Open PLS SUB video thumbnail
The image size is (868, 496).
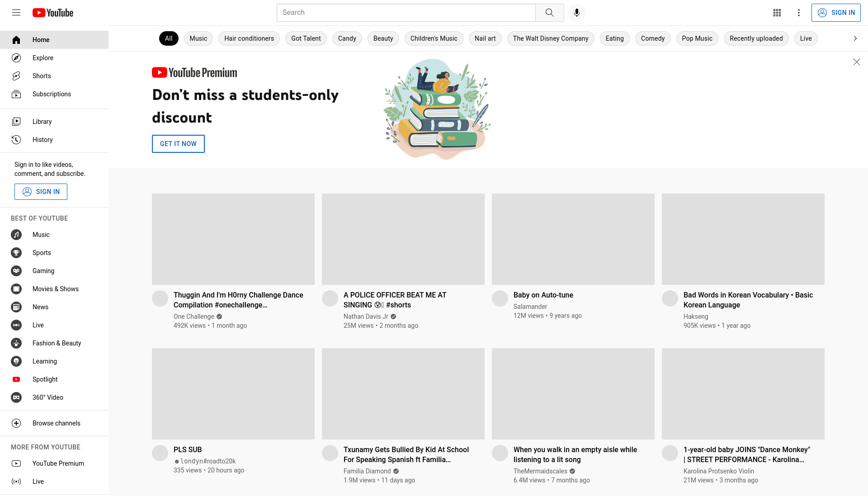pos(233,394)
